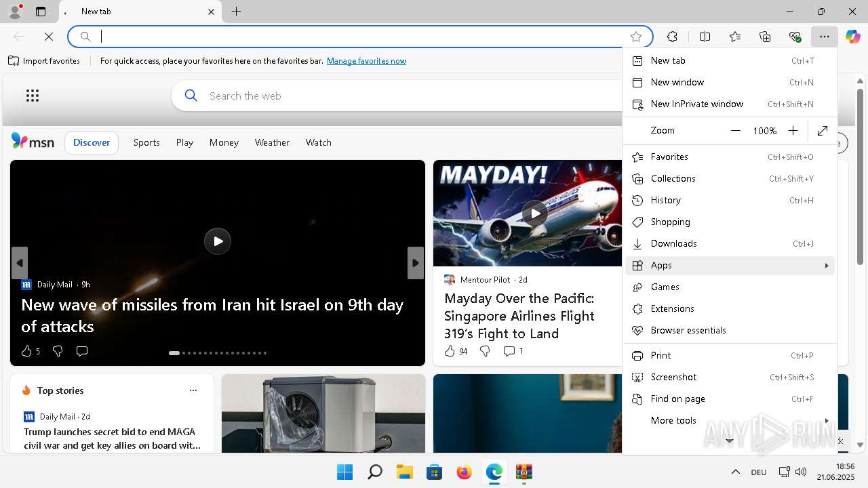Go to previous carousel story arrow

(x=20, y=263)
